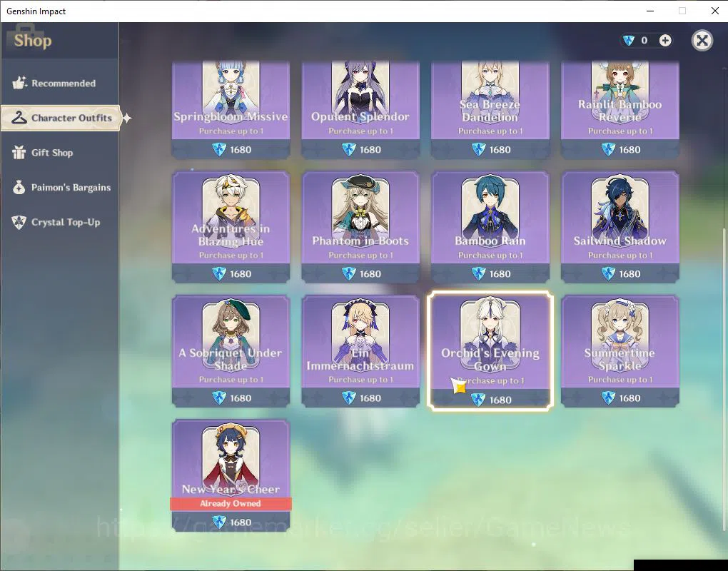Open the Rainlit Bamboo Reverie outfit

(x=620, y=109)
